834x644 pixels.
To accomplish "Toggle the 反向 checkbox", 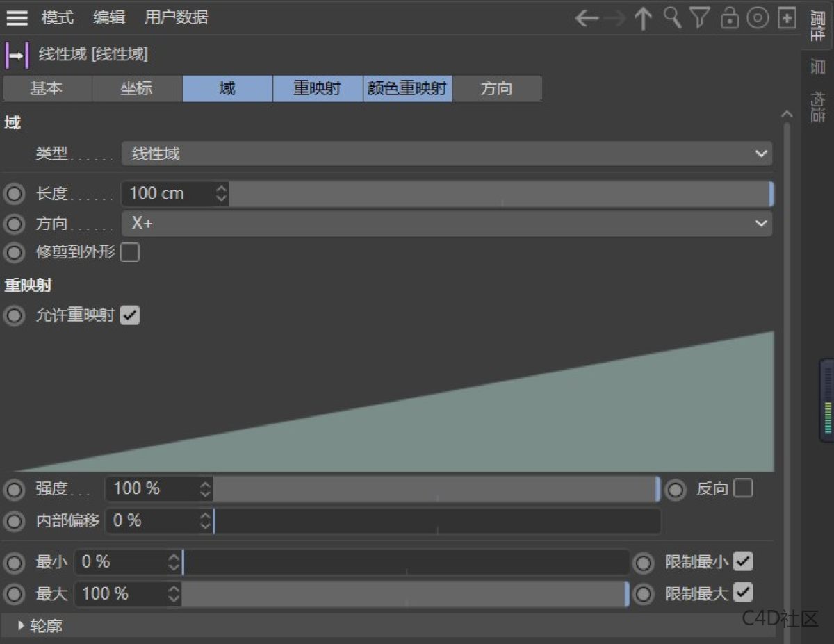I will (743, 488).
